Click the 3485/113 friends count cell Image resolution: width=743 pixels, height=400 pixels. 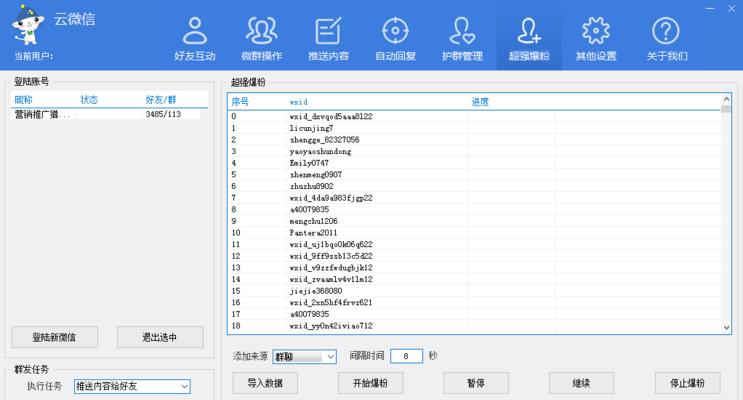pos(163,114)
